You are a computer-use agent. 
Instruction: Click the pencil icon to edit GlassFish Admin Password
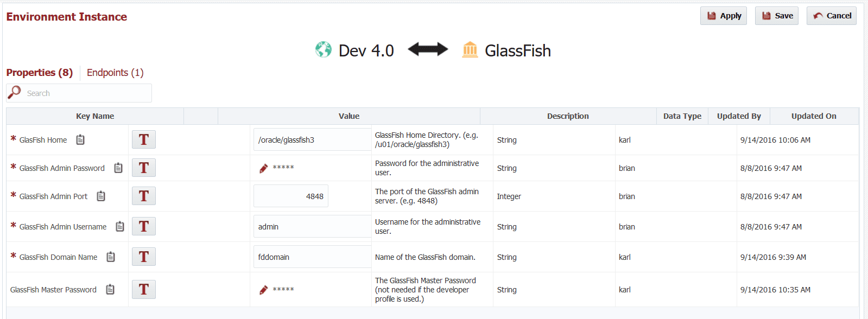click(263, 168)
